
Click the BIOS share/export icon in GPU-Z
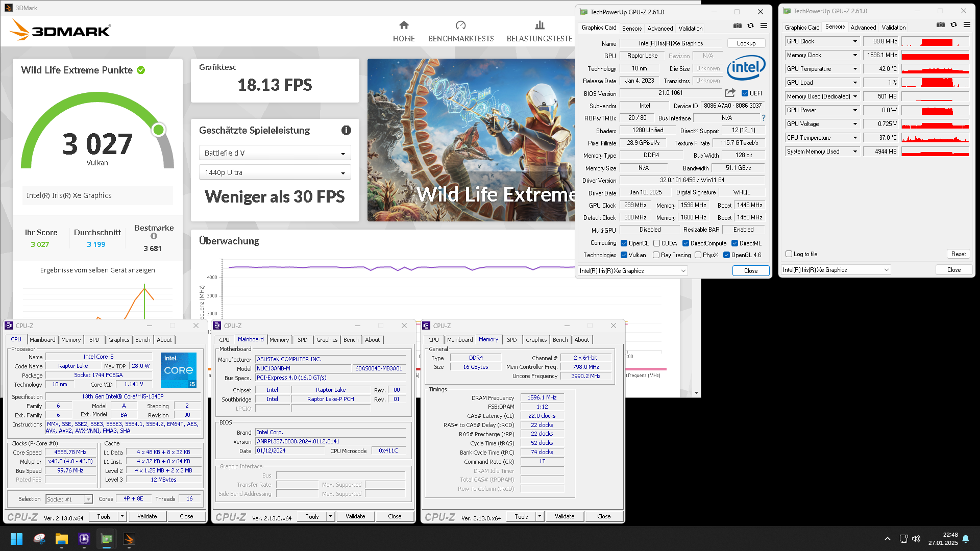click(x=730, y=93)
